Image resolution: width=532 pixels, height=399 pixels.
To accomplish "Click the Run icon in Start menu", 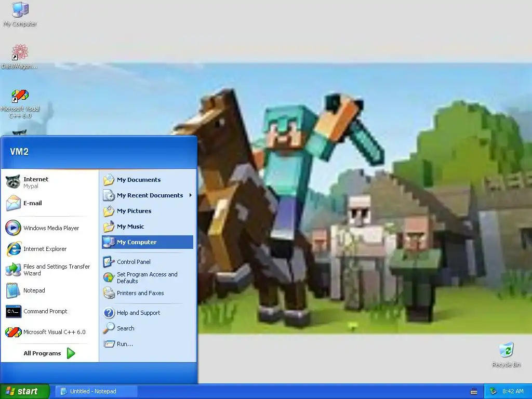I will 109,344.
